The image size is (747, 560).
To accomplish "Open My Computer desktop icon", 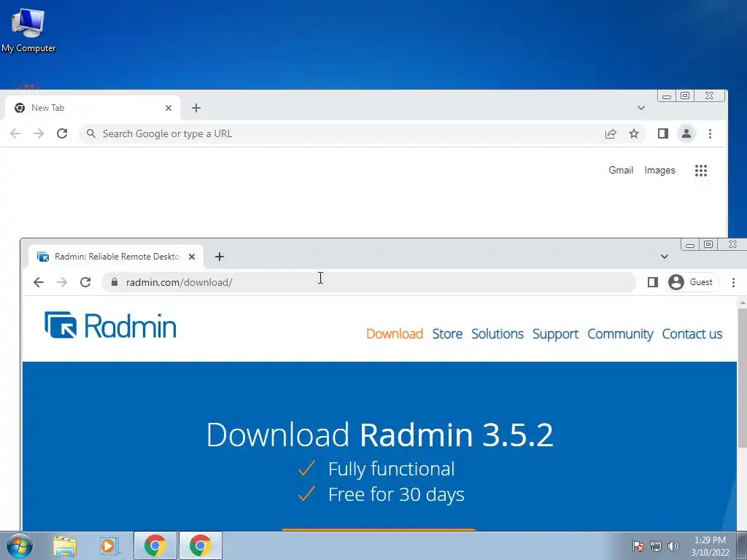I will click(28, 30).
